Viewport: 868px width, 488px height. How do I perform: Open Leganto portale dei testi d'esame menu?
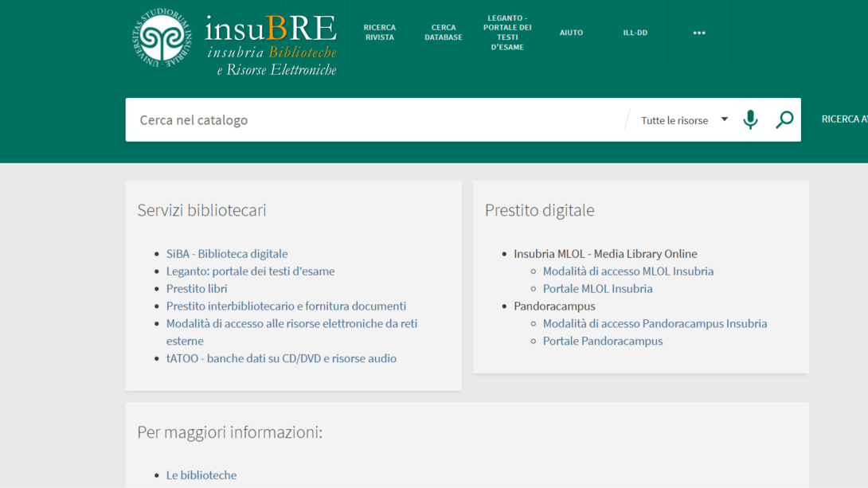pos(507,33)
